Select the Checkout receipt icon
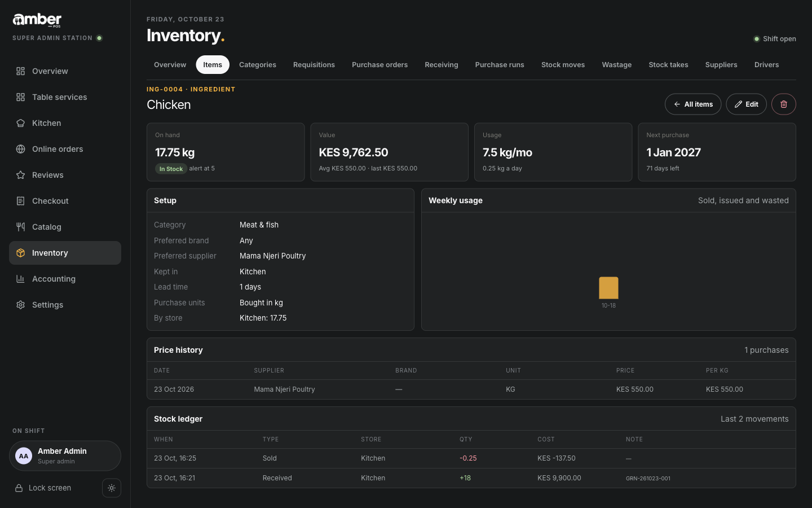 [20, 201]
